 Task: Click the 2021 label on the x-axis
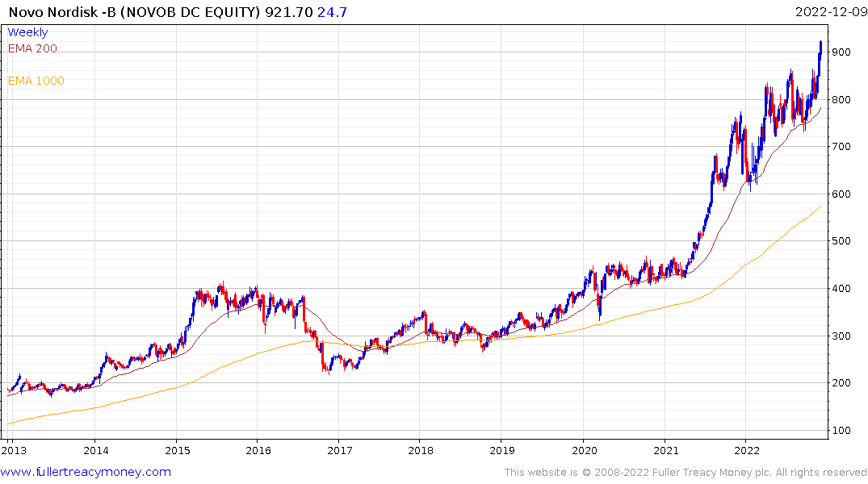[x=666, y=450]
